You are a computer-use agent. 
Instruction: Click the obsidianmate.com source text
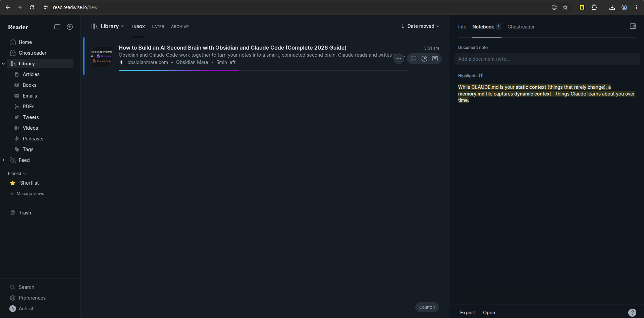(148, 62)
